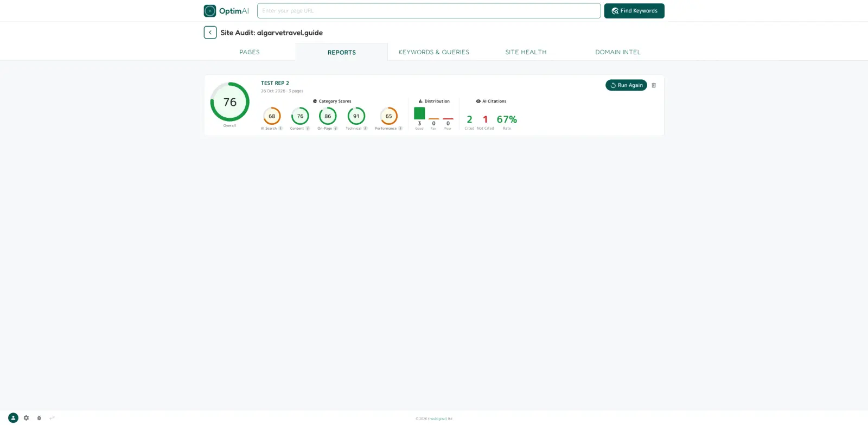Click the 67% citation rate value
The height and width of the screenshot is (425, 868).
507,119
